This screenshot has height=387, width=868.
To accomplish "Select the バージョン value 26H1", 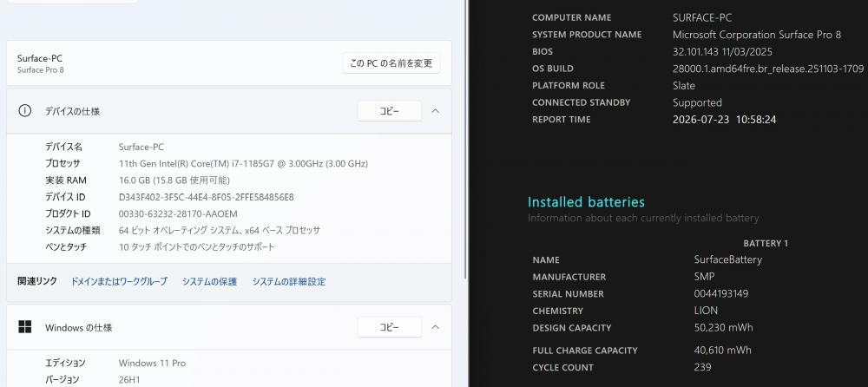I will tap(130, 380).
